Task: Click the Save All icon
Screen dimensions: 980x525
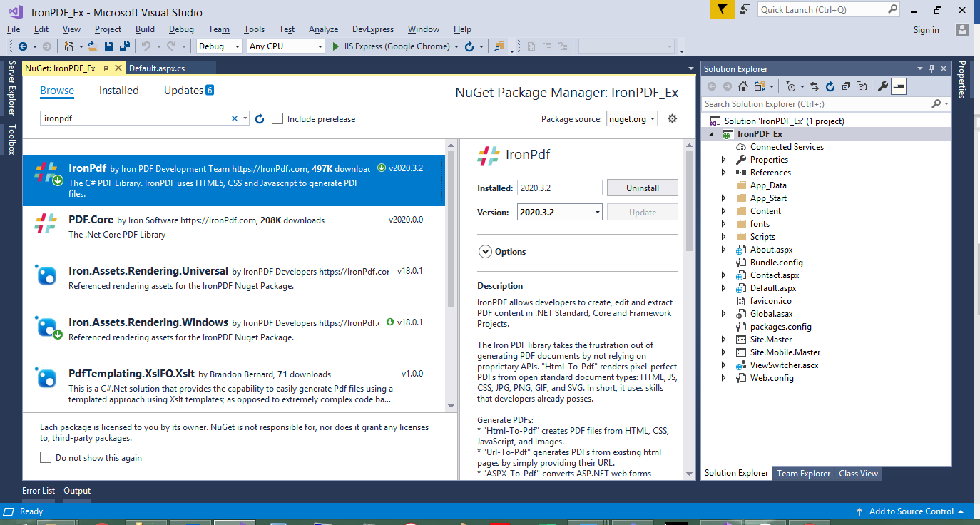Action: 125,46
